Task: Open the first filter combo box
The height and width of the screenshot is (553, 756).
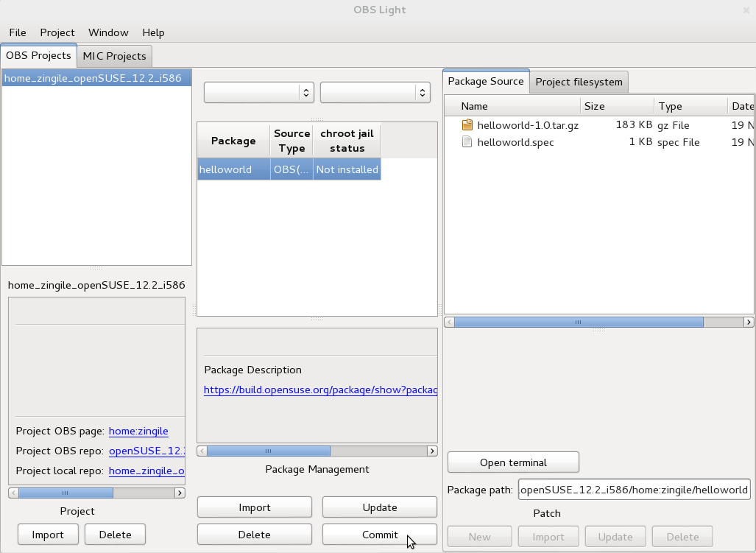Action: pyautogui.click(x=258, y=92)
